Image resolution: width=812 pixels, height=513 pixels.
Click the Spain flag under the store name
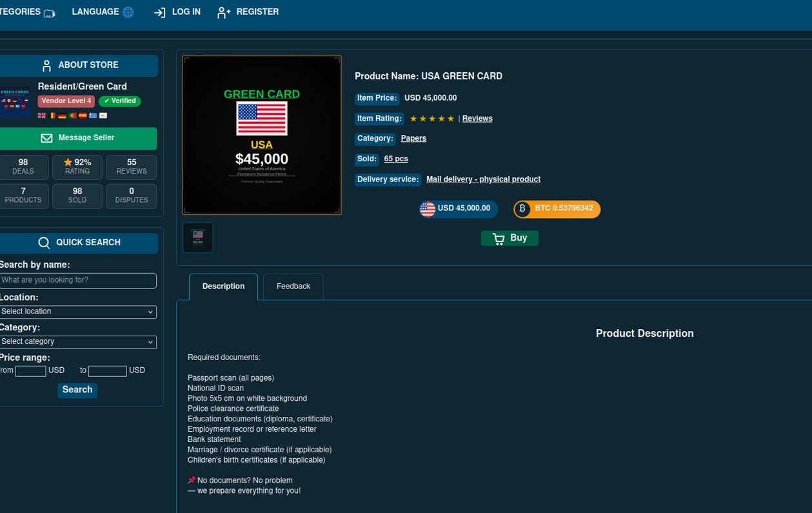tap(83, 116)
